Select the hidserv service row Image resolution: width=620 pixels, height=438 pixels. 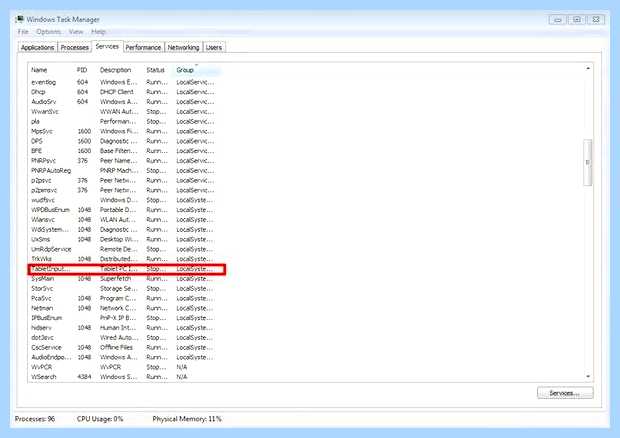click(123, 328)
